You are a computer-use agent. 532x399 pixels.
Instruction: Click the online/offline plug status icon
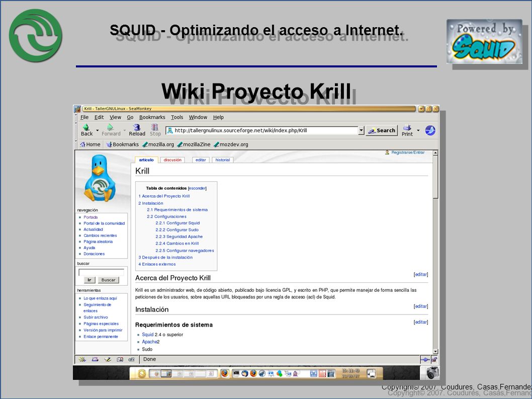tap(425, 359)
